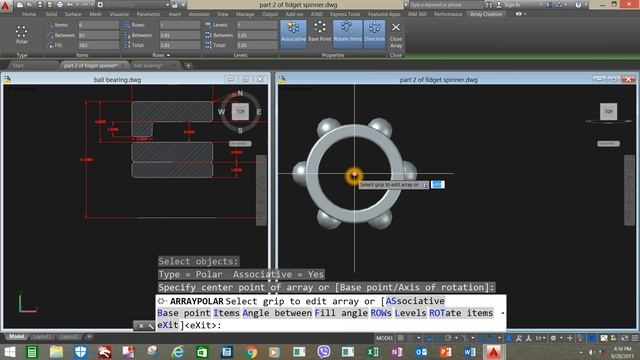Click the search keyword input box
The image size is (640, 360).
click(446, 5)
